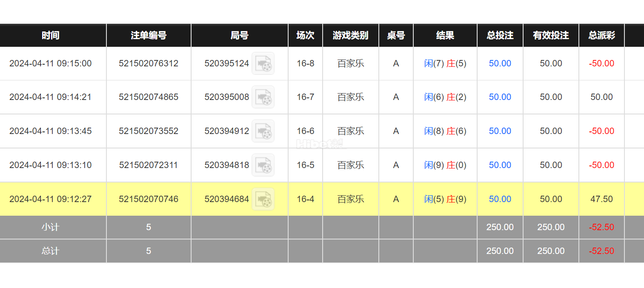The height and width of the screenshot is (288, 644).
Task: Open video replay for round 520394912
Action: coord(263,131)
